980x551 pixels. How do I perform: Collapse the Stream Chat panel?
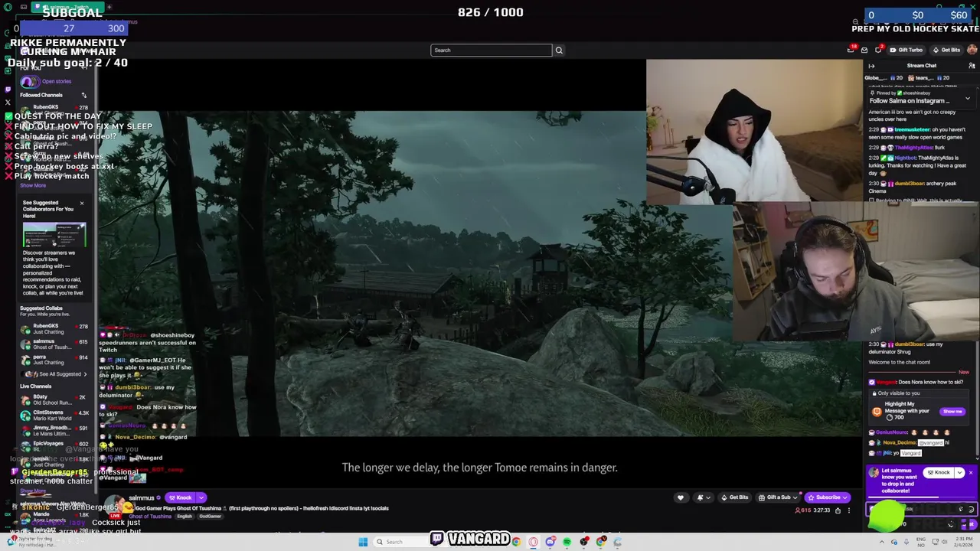tap(871, 66)
